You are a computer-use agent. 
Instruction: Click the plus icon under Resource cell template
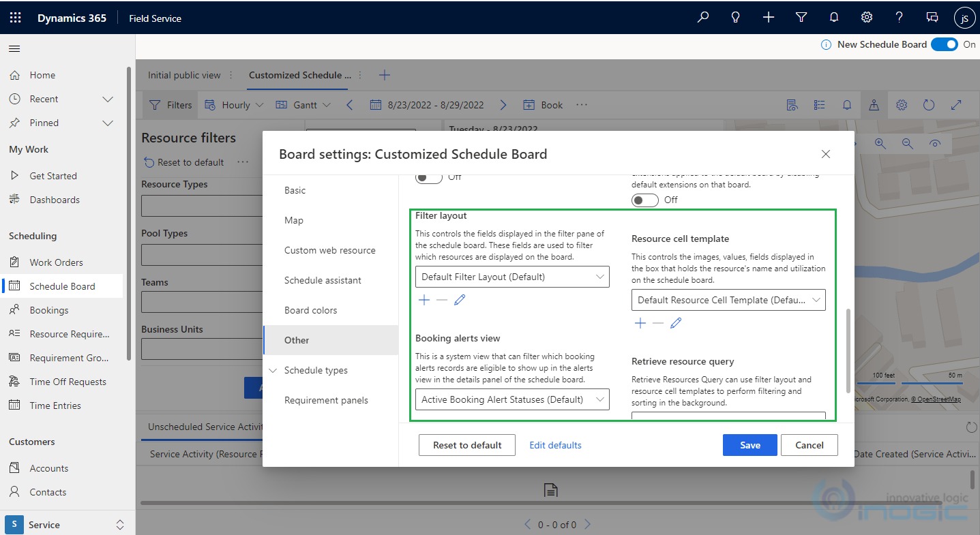(x=640, y=323)
